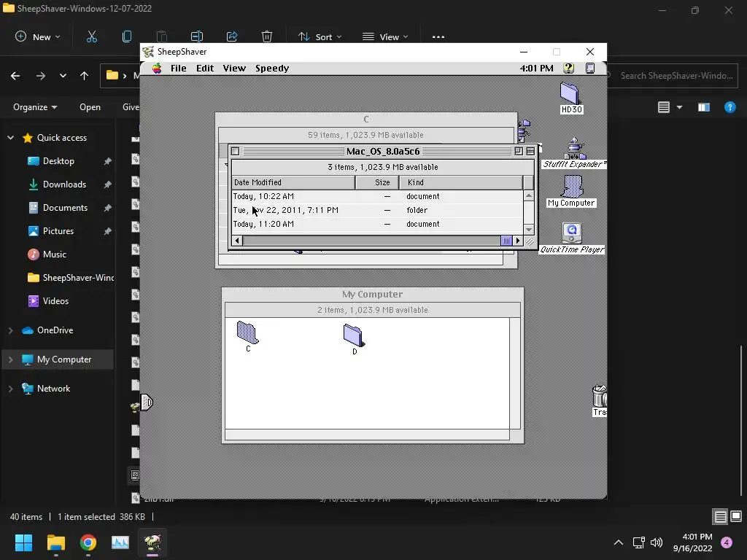The height and width of the screenshot is (560, 747).
Task: Click the Delete trash icon in Explorer
Action: point(267,36)
